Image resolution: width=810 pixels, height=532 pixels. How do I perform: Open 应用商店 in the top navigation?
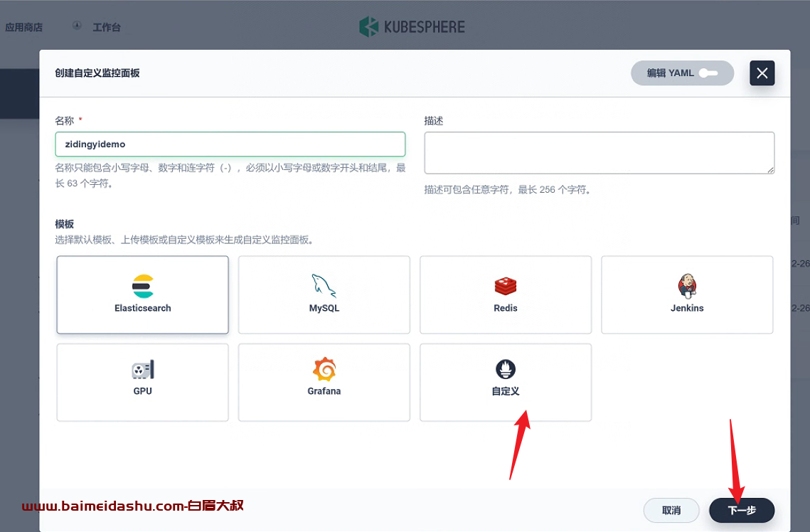pyautogui.click(x=23, y=27)
